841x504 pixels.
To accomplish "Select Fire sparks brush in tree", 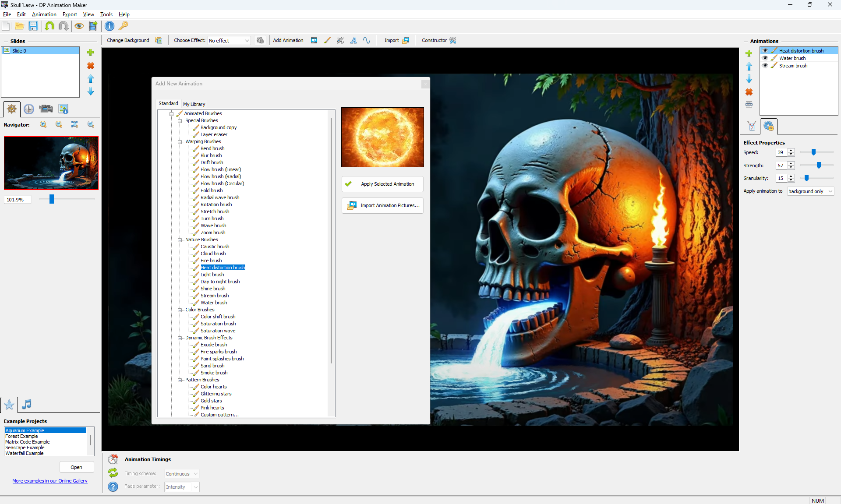I will coord(219,352).
